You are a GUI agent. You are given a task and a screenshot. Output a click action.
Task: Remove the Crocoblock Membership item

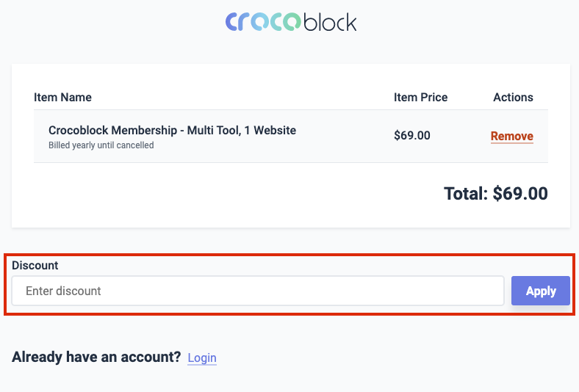(x=512, y=136)
